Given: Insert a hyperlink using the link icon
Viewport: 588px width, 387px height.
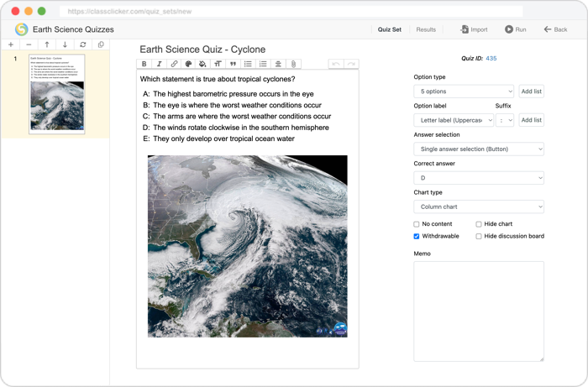Looking at the screenshot, I should (x=174, y=64).
